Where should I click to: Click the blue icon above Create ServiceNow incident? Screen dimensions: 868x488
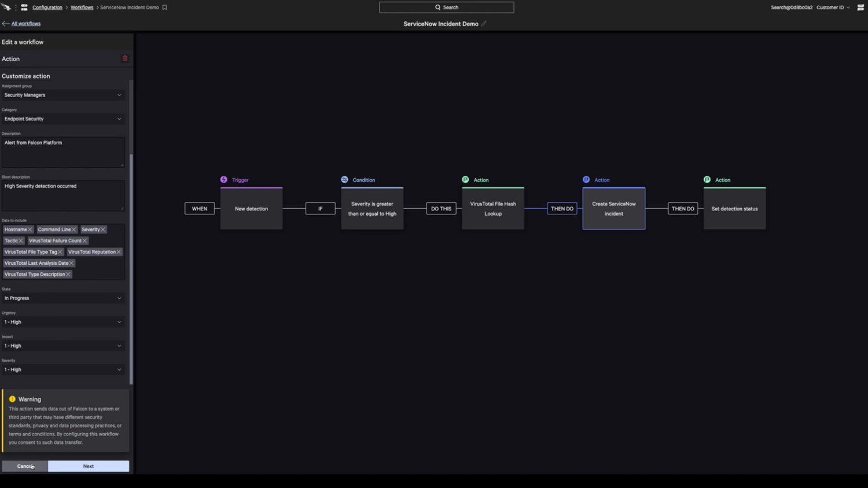[586, 180]
